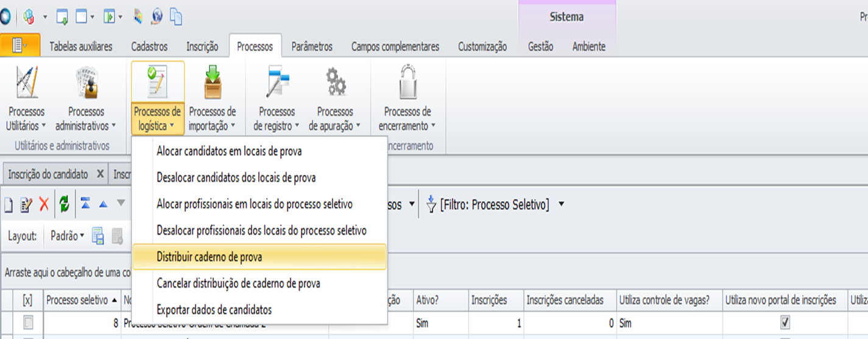Screen dimensions: 868x339
Task: Click the new record blank page icon
Action: [9, 205]
